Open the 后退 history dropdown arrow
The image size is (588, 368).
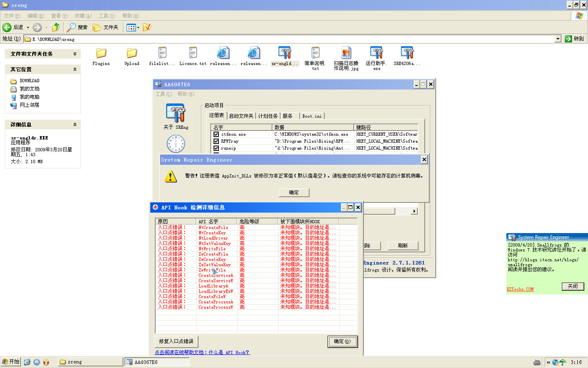pos(28,27)
